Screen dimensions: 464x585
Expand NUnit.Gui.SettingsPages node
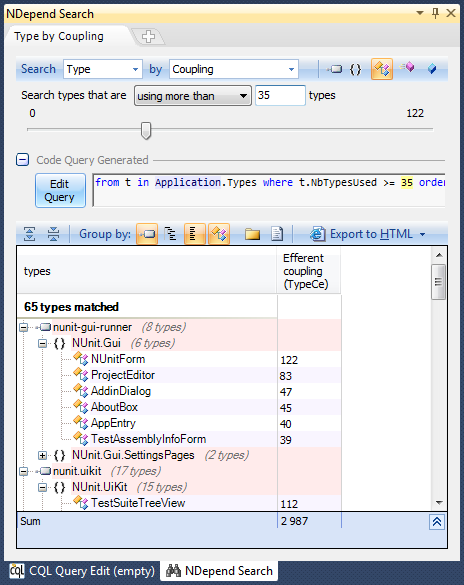(x=43, y=456)
